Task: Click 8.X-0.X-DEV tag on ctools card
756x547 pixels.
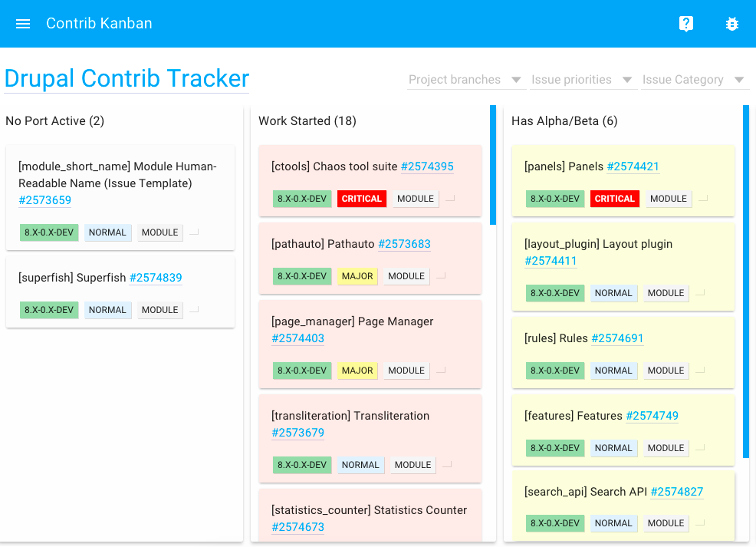Action: 302,199
